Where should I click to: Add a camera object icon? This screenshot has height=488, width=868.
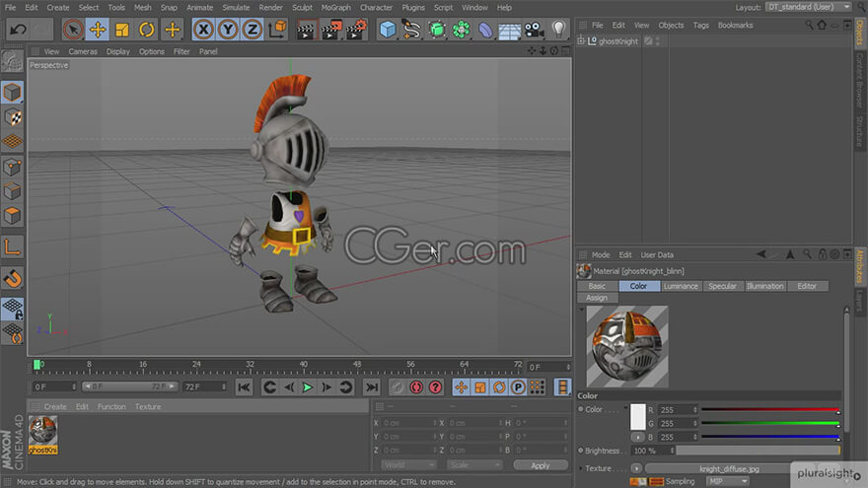(534, 30)
